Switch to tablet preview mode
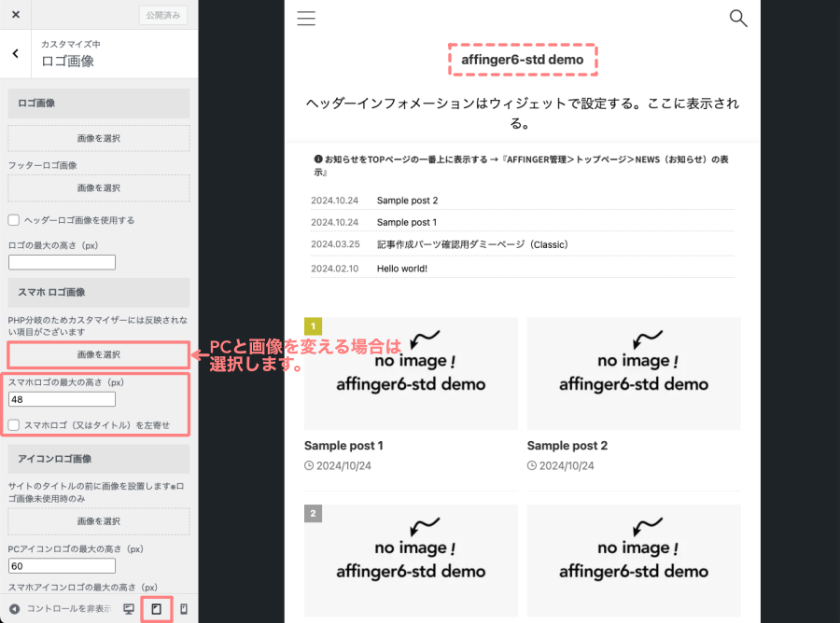Viewport: 840px width, 623px height. pyautogui.click(x=157, y=609)
